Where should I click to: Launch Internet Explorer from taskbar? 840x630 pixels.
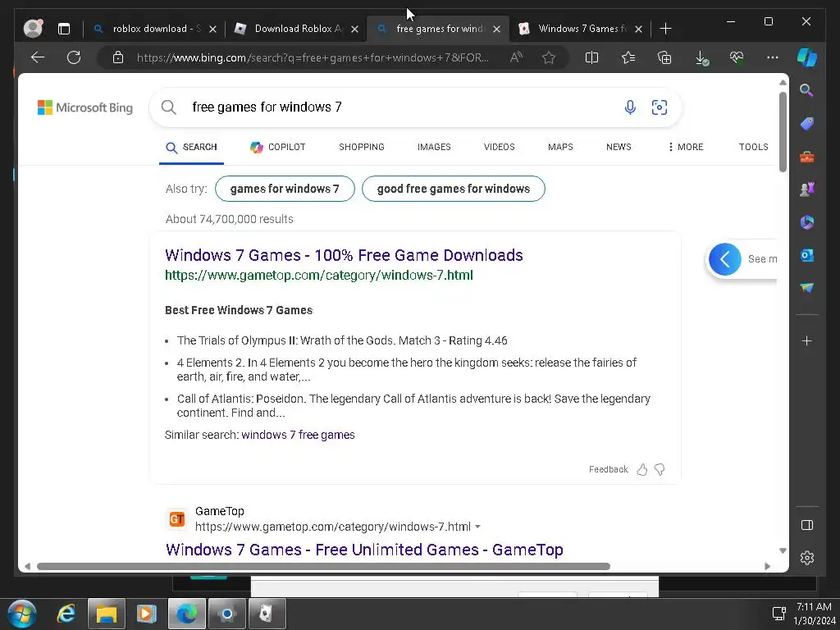tap(66, 614)
